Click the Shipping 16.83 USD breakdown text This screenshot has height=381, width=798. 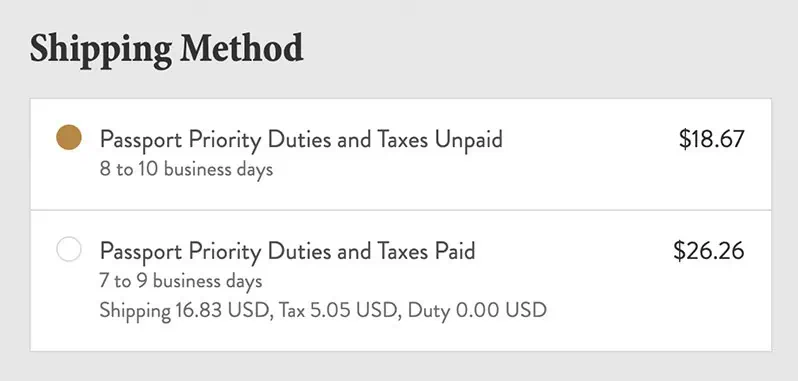184,310
